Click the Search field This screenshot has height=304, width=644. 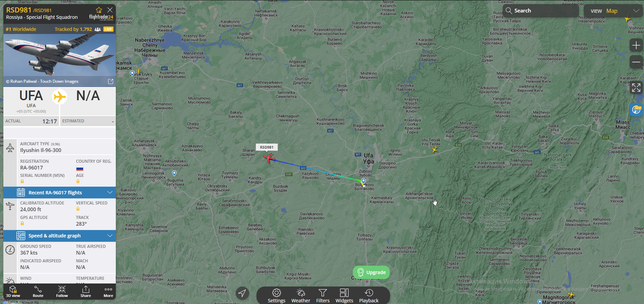tap(541, 11)
